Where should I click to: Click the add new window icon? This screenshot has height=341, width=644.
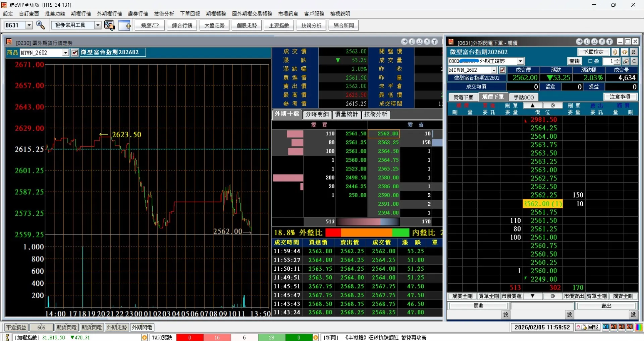pyautogui.click(x=124, y=25)
